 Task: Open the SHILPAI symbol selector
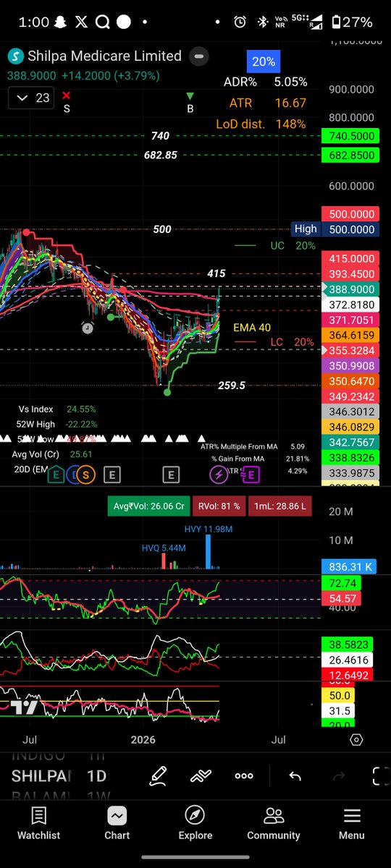[x=41, y=776]
